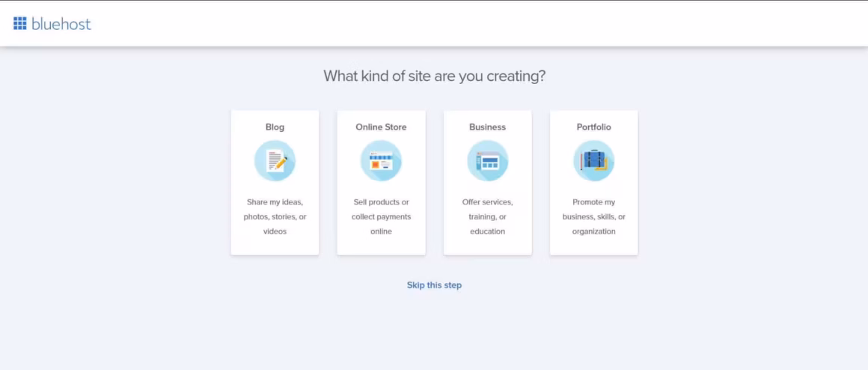The image size is (868, 370).
Task: Select the Online Store storefront icon
Action: [x=382, y=160]
